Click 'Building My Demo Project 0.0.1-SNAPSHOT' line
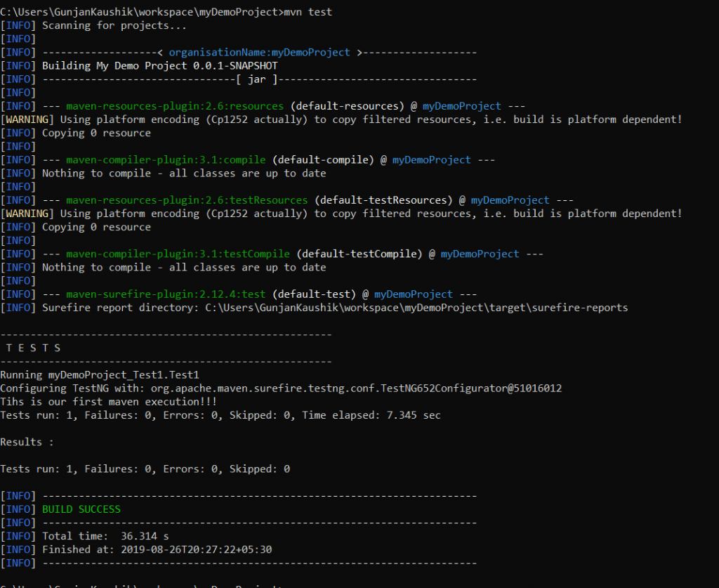The width and height of the screenshot is (719, 588). coord(159,66)
